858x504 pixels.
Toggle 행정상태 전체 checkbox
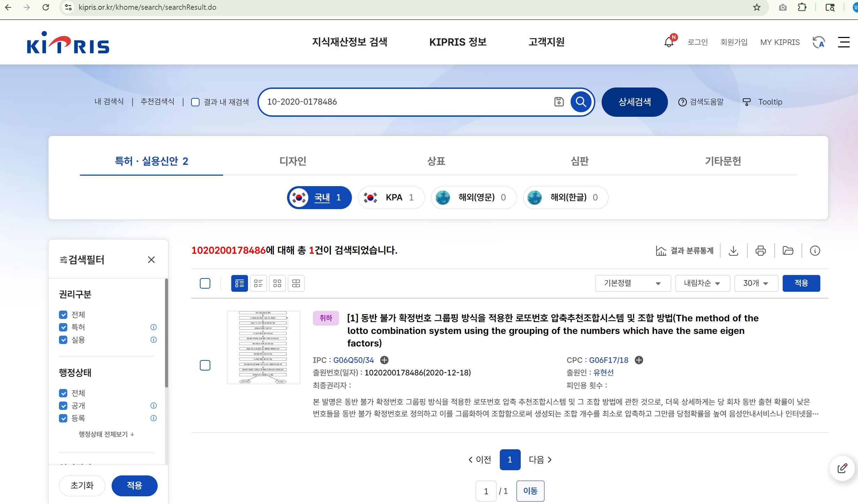coord(63,393)
